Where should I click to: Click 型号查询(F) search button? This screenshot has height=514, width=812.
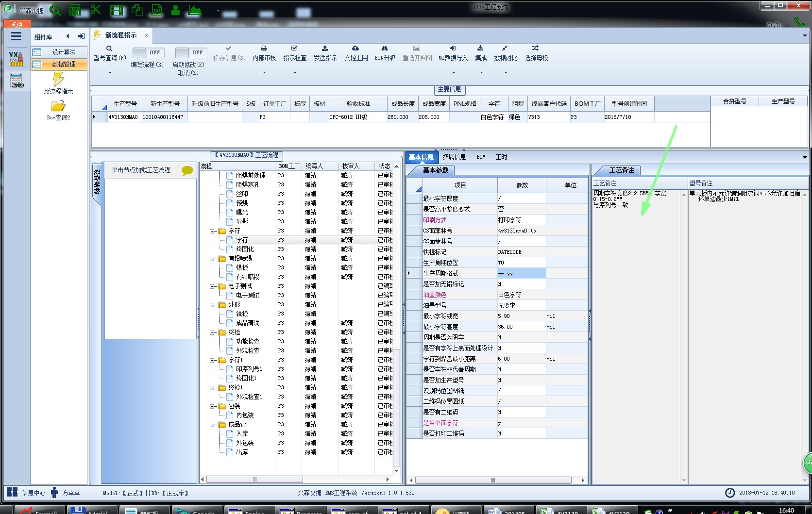[x=110, y=53]
